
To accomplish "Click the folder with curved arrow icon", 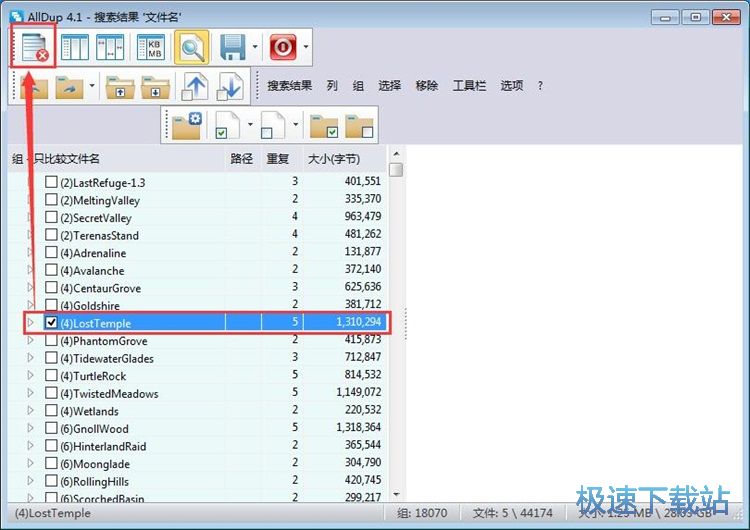I will [x=69, y=88].
